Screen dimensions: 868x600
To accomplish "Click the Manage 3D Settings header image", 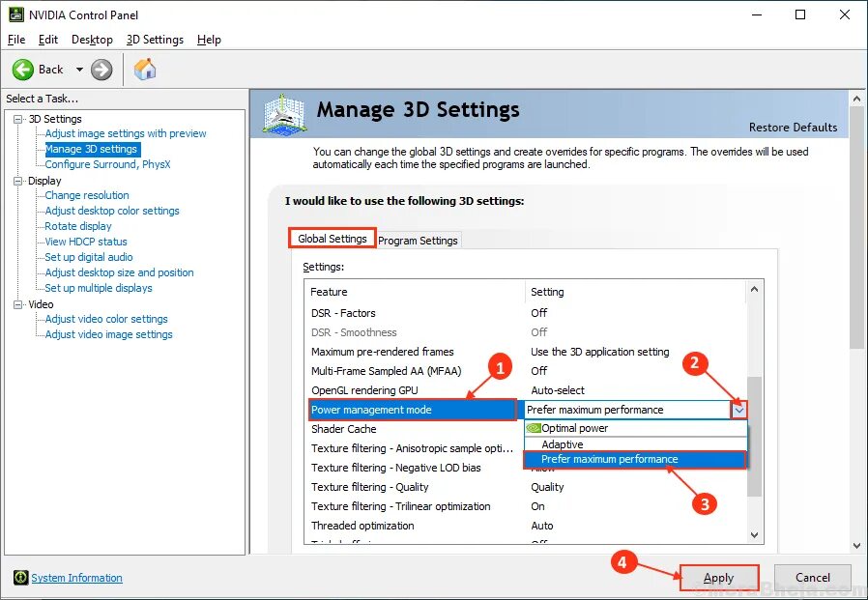I will (x=284, y=113).
